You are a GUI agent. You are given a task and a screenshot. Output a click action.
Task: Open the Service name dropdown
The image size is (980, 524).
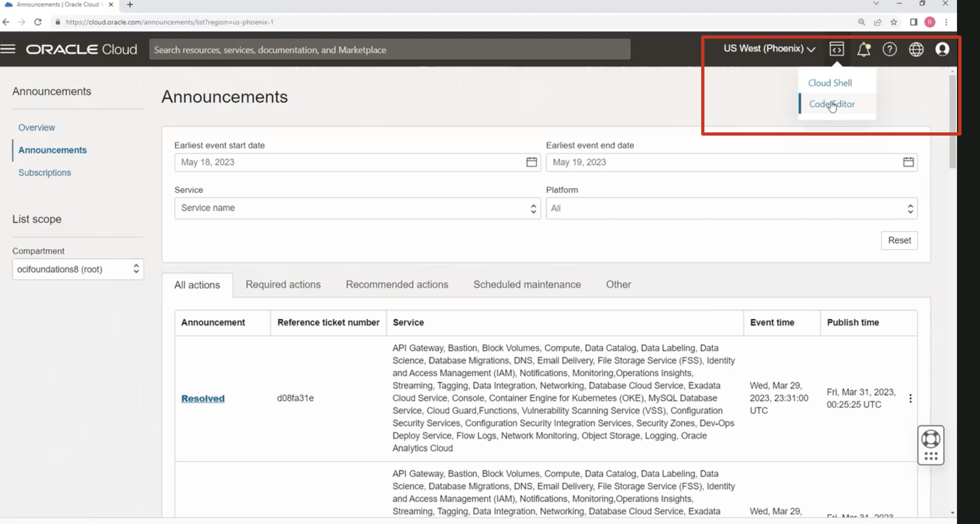tap(357, 208)
